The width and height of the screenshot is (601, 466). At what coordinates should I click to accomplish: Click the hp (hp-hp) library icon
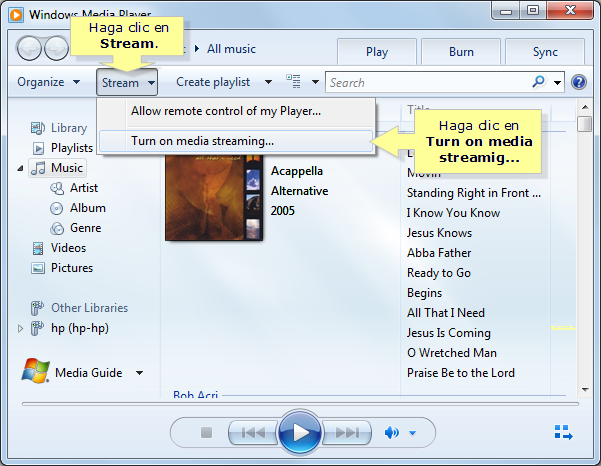pyautogui.click(x=37, y=328)
